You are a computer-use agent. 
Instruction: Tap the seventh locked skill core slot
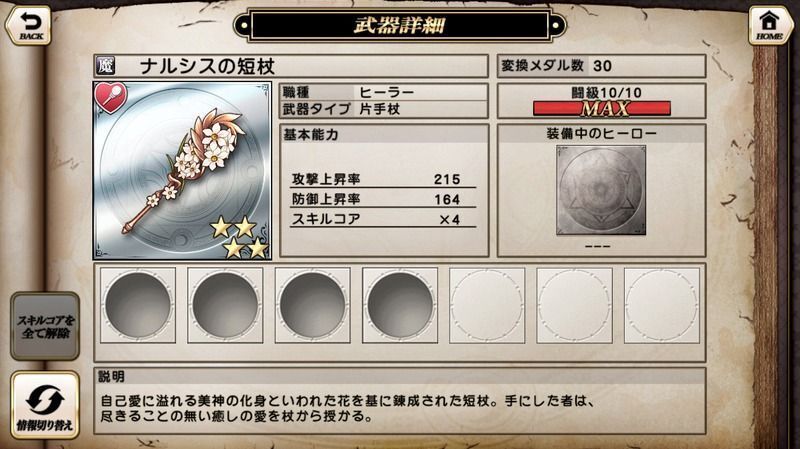[662, 305]
